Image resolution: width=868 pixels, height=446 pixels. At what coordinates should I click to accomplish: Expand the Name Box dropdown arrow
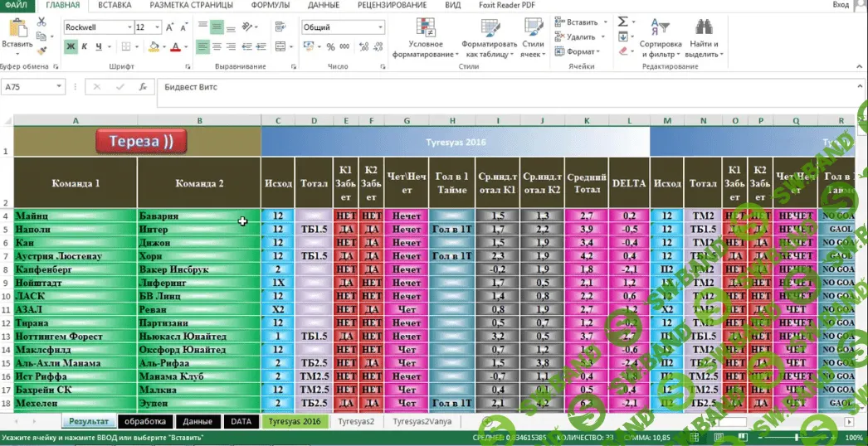[59, 87]
